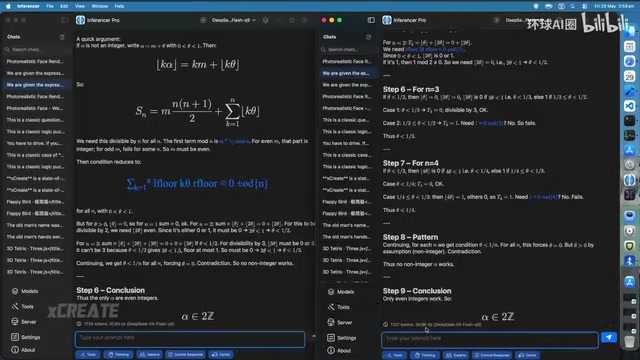
Task: Select 'You have to drive' chat in left window
Action: tap(35, 143)
